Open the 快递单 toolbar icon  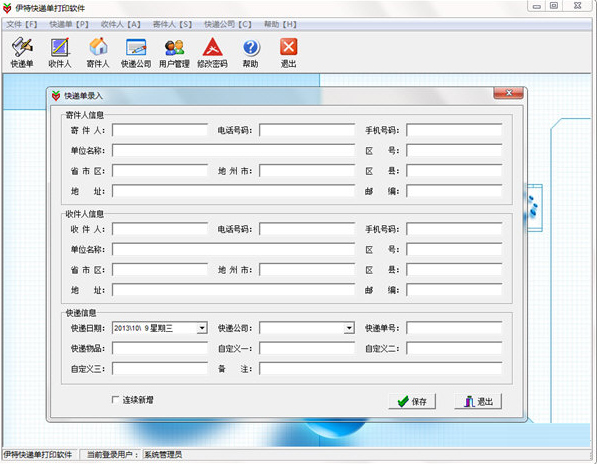coord(22,53)
